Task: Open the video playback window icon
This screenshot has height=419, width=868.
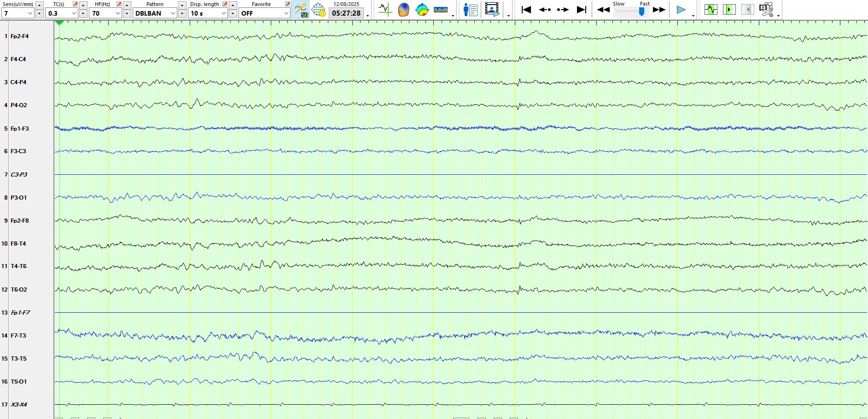Action: (492, 10)
